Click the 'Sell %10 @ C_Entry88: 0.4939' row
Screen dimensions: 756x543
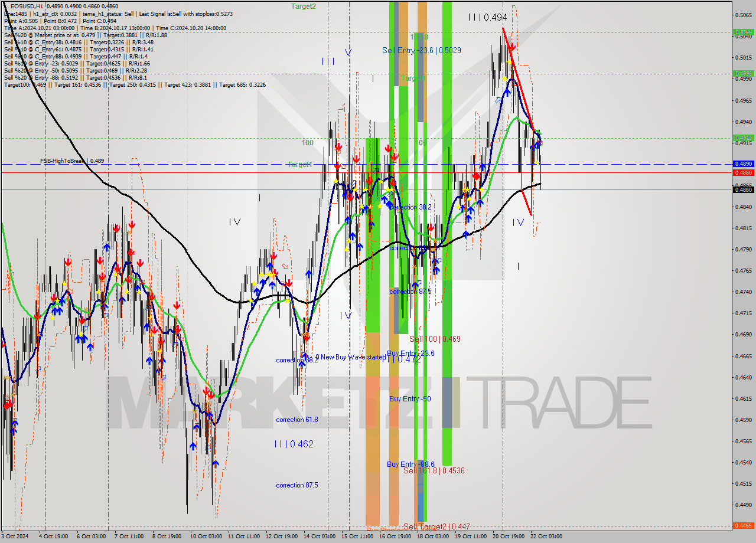click(x=76, y=56)
